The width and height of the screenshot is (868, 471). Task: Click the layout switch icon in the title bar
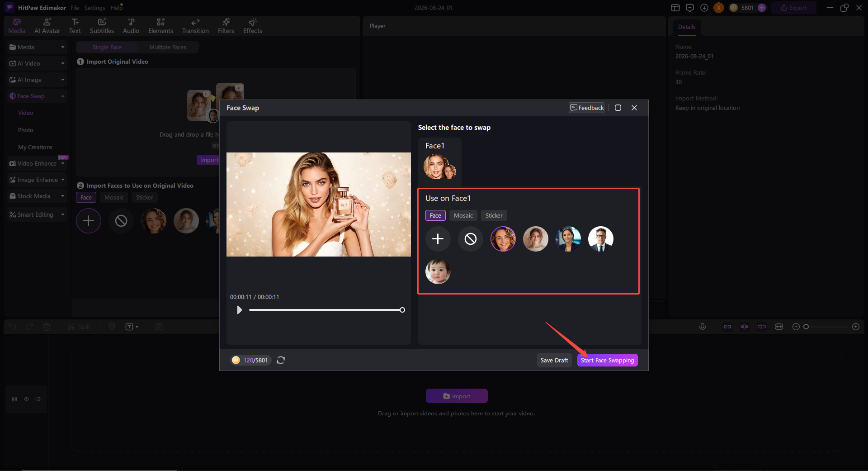[x=675, y=8]
